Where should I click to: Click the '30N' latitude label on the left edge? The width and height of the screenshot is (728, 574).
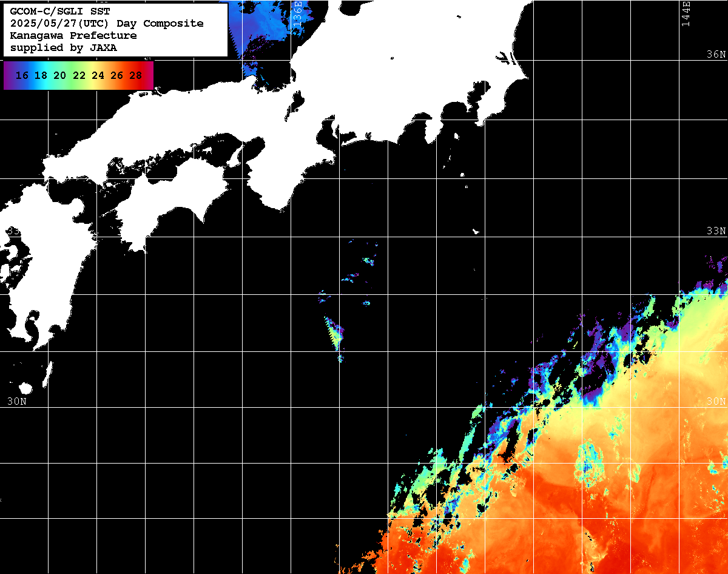point(17,401)
